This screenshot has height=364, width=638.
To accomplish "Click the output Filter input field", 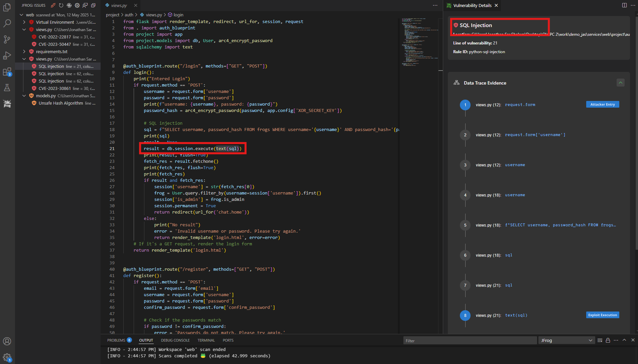I will click(x=470, y=341).
